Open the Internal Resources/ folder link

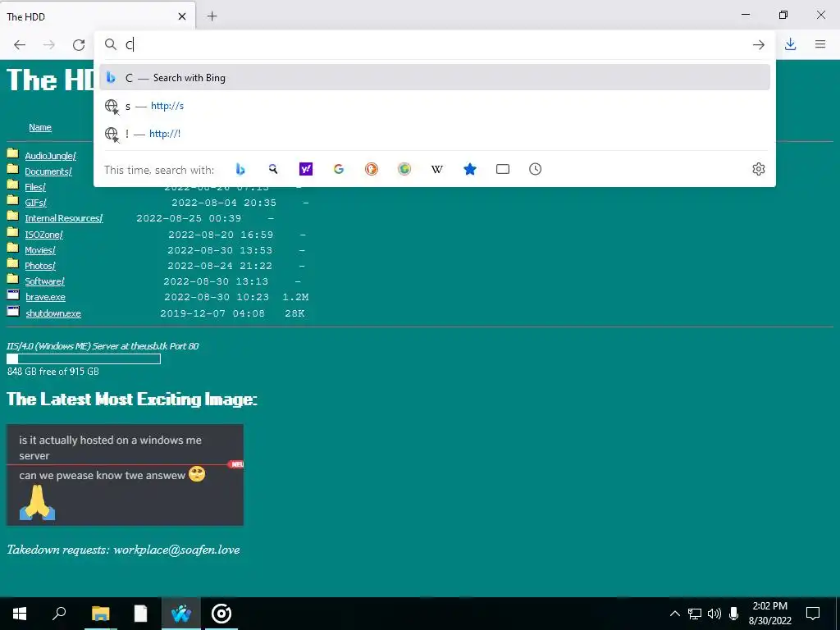[x=64, y=218]
